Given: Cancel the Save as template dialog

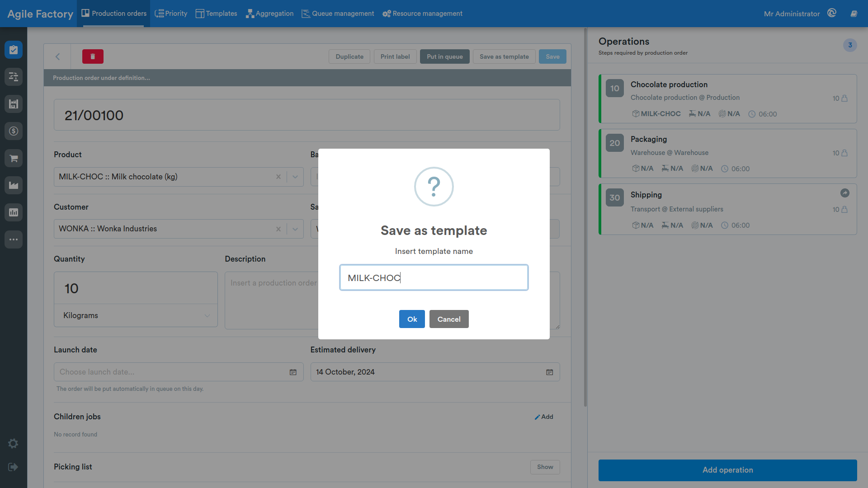Looking at the screenshot, I should tap(449, 319).
